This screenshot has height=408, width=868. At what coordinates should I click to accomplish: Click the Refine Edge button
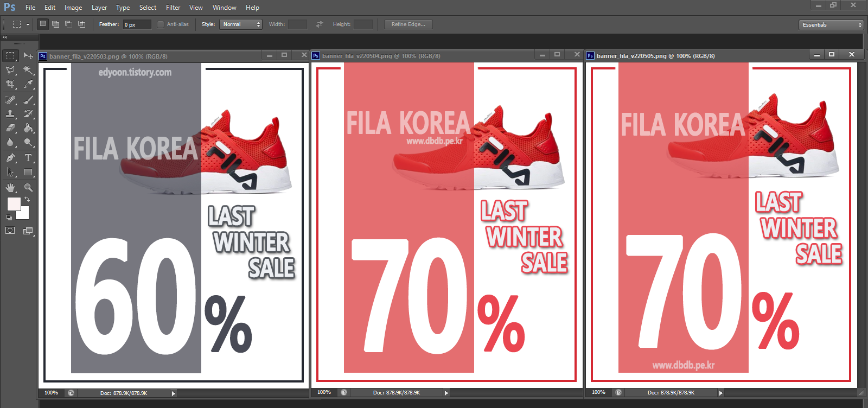pyautogui.click(x=409, y=24)
